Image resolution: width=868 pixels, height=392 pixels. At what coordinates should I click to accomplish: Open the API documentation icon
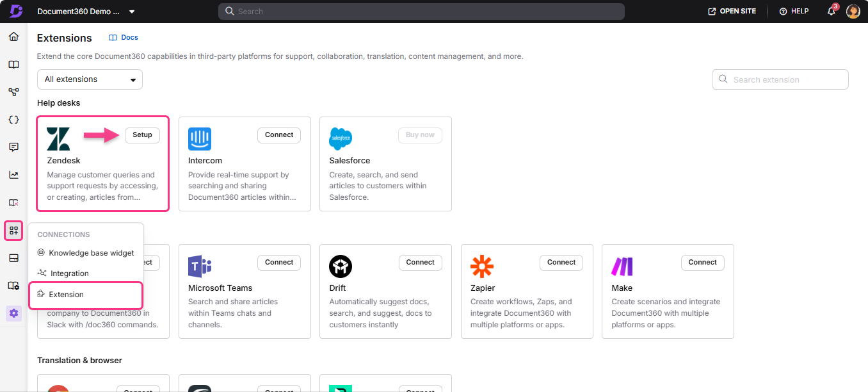pos(13,119)
